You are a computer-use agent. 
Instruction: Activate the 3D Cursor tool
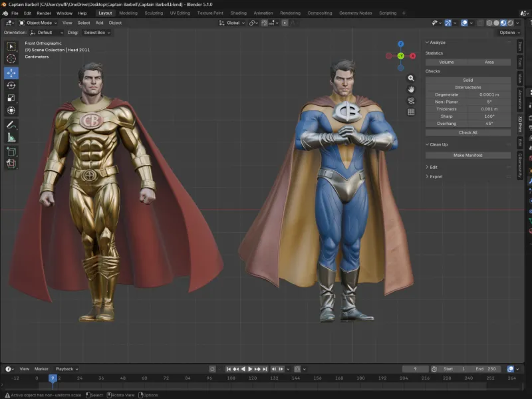(x=11, y=59)
